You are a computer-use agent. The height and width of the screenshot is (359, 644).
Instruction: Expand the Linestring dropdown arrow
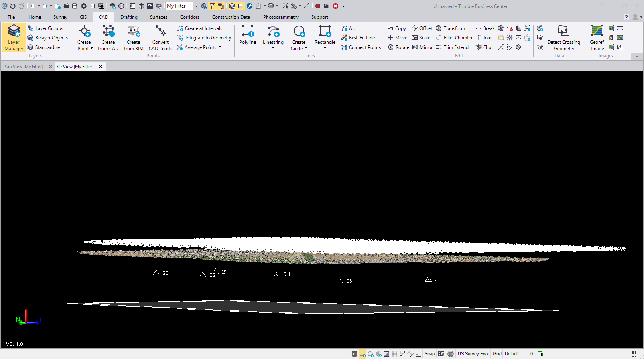(273, 49)
